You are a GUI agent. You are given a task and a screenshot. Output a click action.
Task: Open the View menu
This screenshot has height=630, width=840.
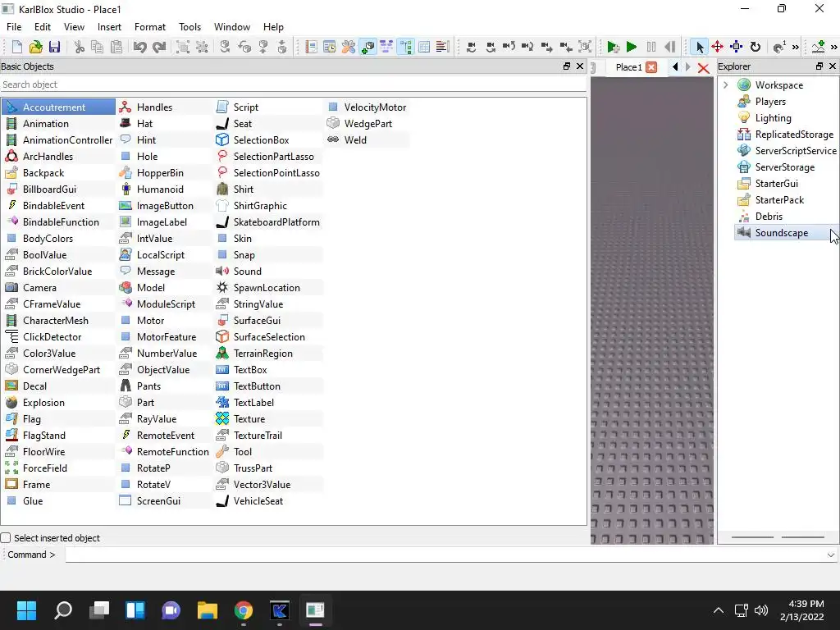pyautogui.click(x=74, y=27)
